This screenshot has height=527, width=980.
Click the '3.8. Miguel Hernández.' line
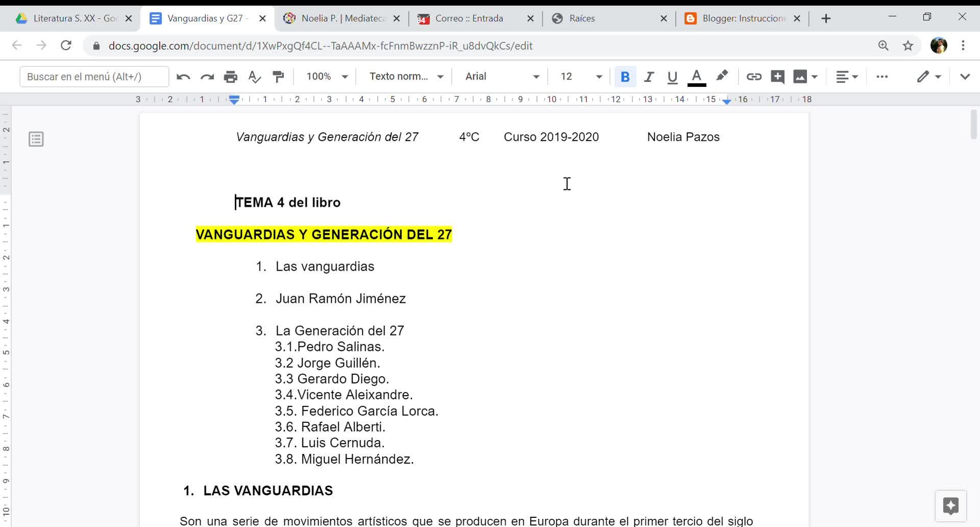pos(345,459)
